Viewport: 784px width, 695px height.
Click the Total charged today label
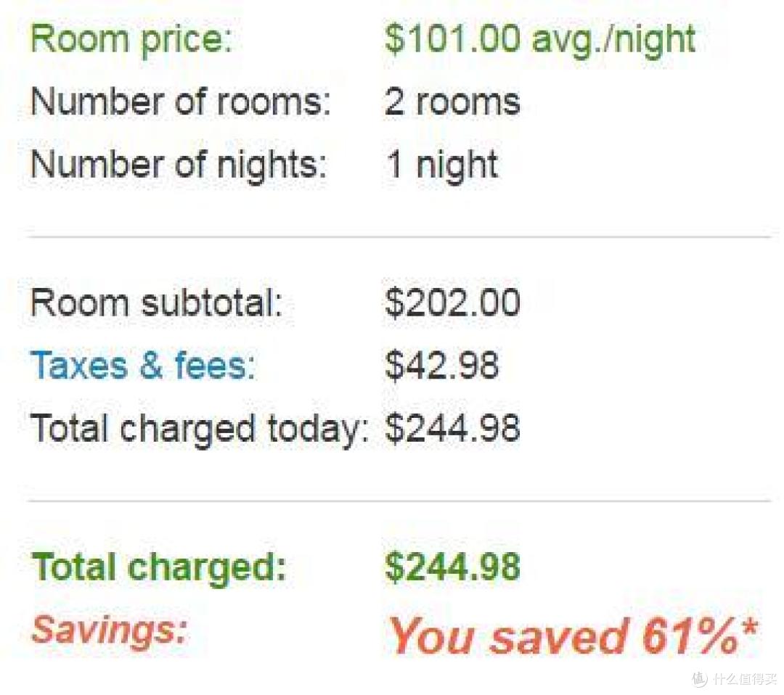[x=200, y=429]
